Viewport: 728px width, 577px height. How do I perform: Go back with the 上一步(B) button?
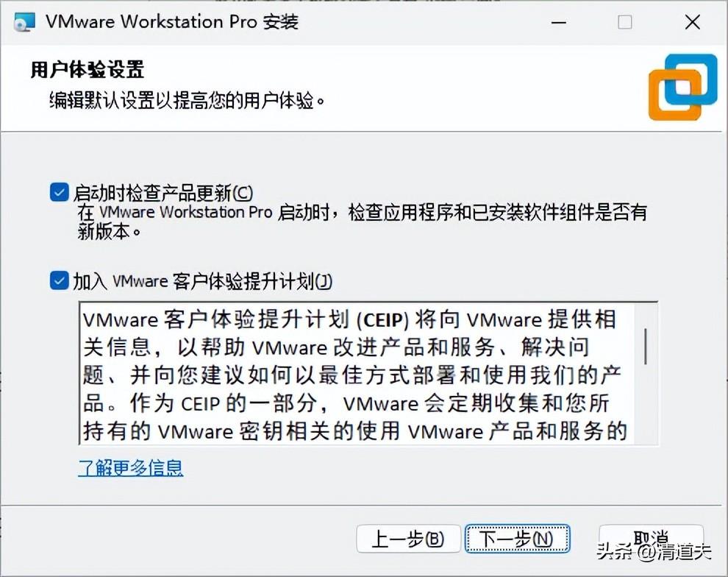coord(408,539)
